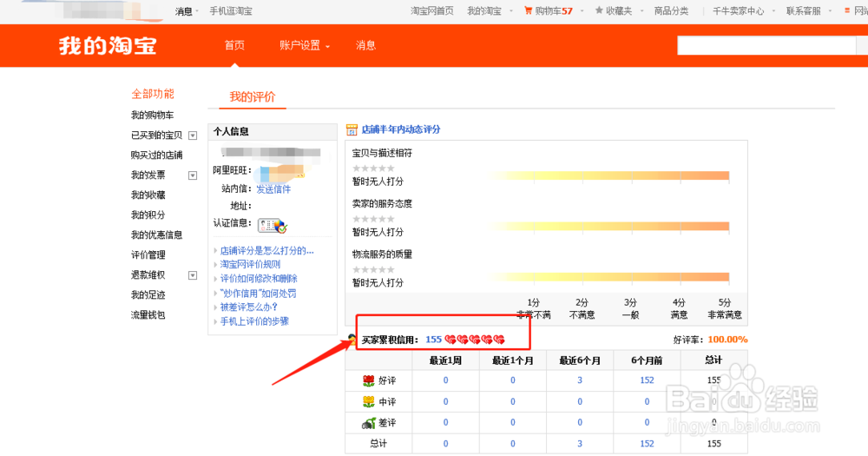
Task: Click the 好评率 100.00% value
Action: [727, 339]
